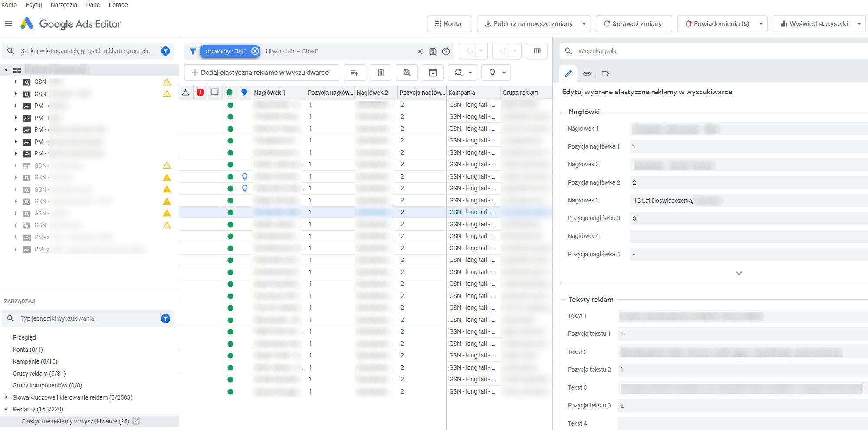Open filter help question mark
Viewport: 868px width, 430px height.
pos(446,51)
